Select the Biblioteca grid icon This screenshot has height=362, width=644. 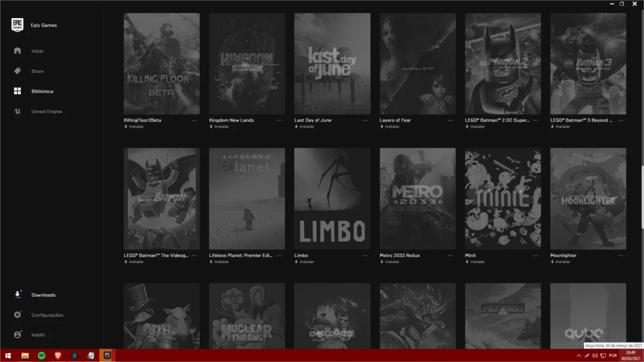pyautogui.click(x=17, y=91)
